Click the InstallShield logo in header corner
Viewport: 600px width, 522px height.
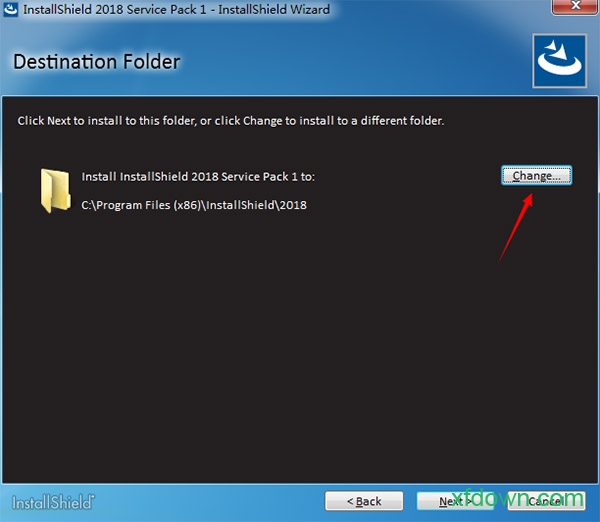coord(559,62)
